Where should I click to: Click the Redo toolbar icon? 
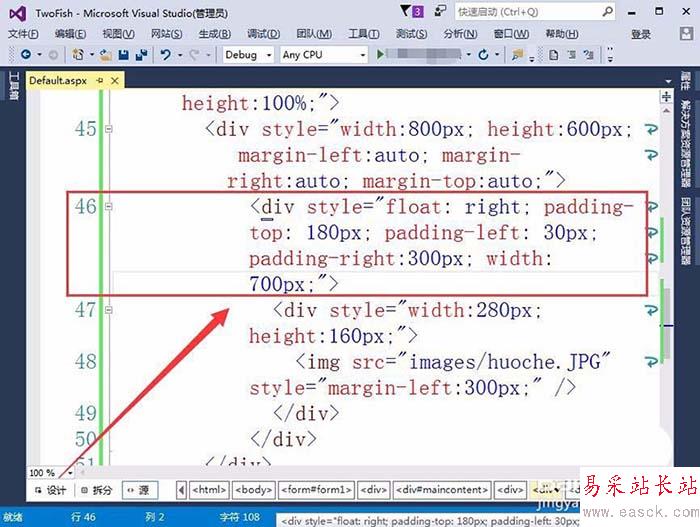(x=194, y=54)
